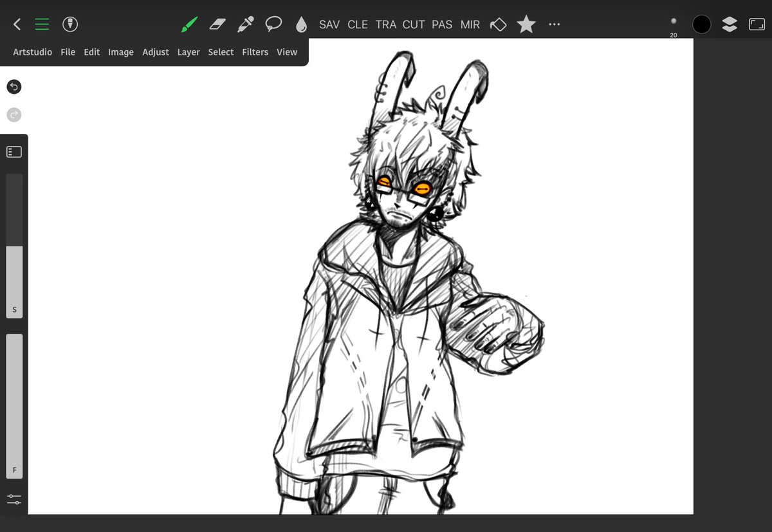Toggle fullscreen view icon
This screenshot has height=532, width=772.
pos(757,24)
